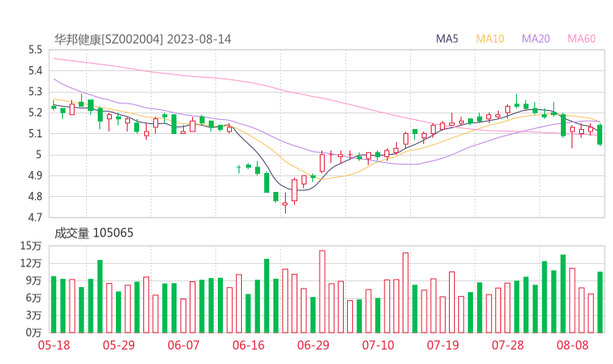Click the lowest candlestick near 4.7 price
Image resolution: width=613 pixels, height=364 pixels.
[285, 204]
